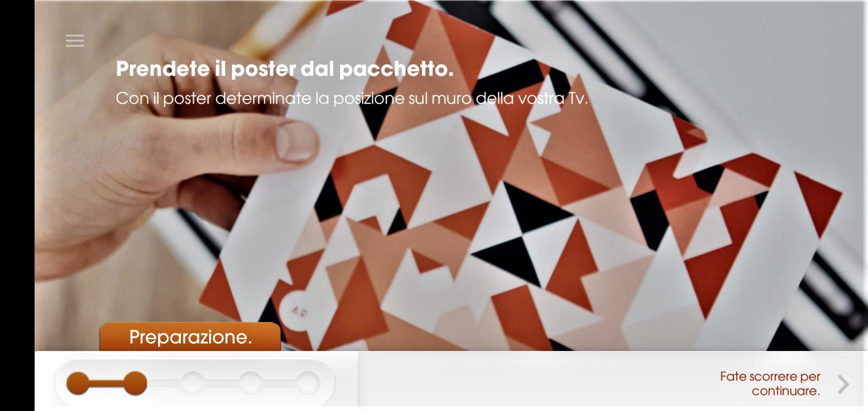Click the black bar at the left screen edge
This screenshot has height=411, width=868.
pyautogui.click(x=17, y=205)
